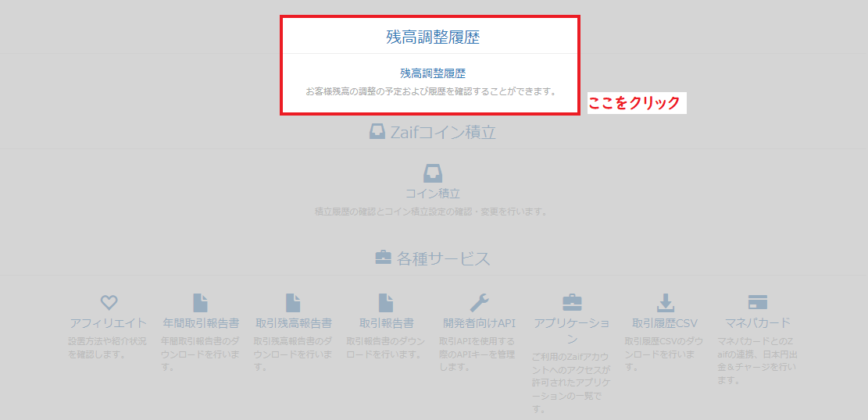Click the 各種サービス heading text
The width and height of the screenshot is (868, 420).
(x=444, y=258)
